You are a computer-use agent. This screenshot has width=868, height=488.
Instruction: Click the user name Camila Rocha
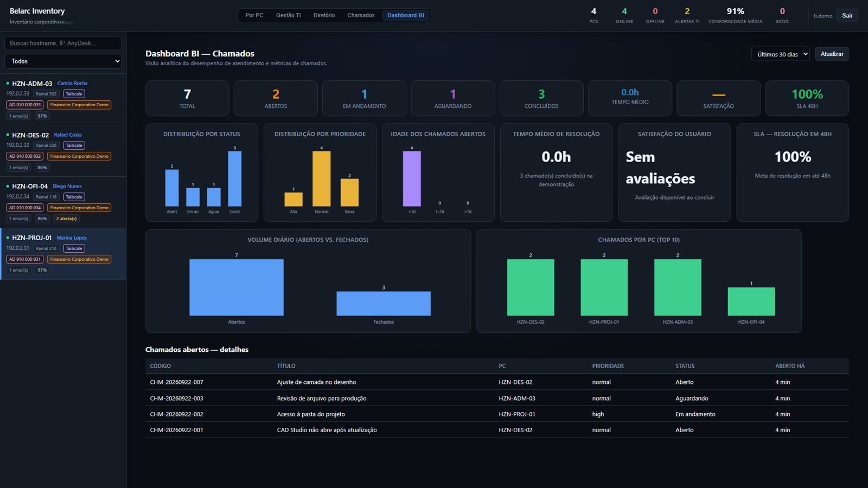pyautogui.click(x=72, y=84)
